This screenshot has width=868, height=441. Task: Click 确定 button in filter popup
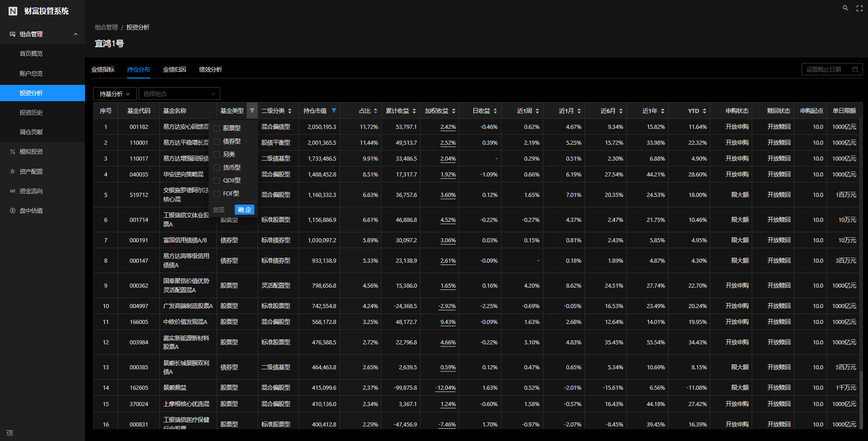click(x=244, y=210)
